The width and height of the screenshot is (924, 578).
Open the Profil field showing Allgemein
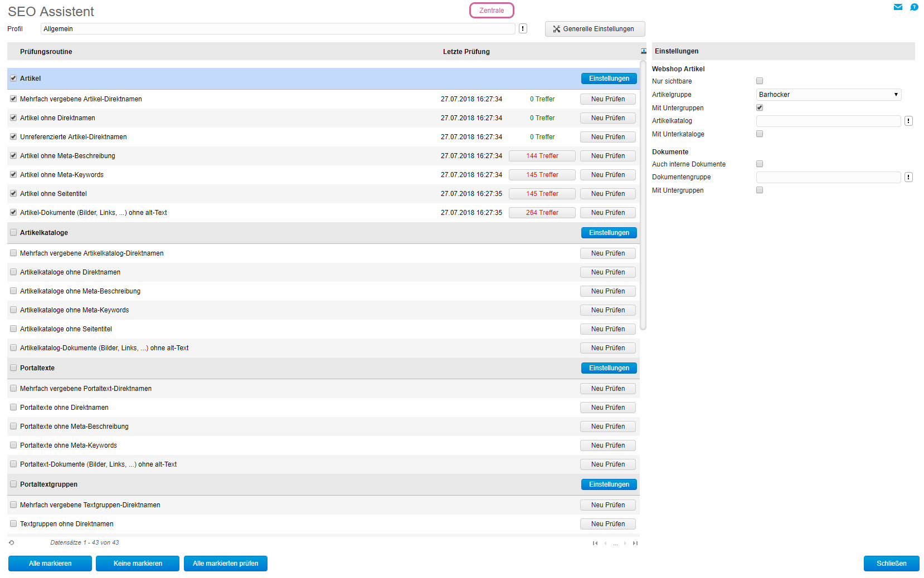click(x=278, y=29)
